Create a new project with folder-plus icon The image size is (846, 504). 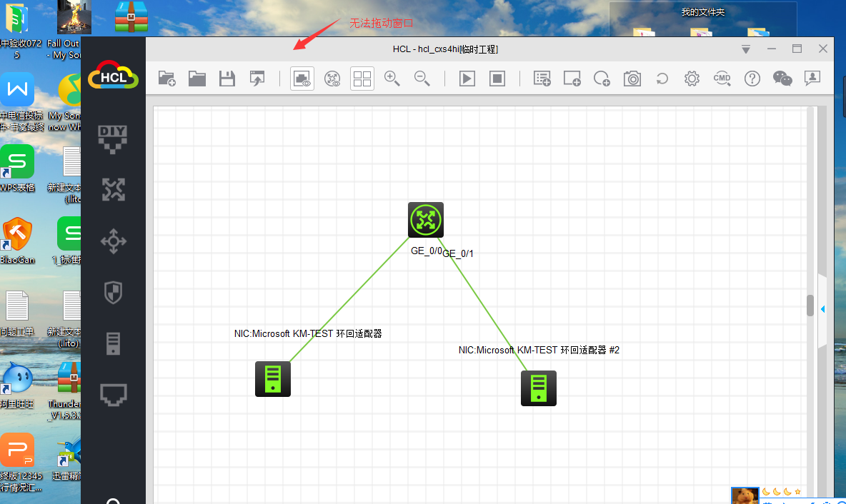tap(166, 79)
